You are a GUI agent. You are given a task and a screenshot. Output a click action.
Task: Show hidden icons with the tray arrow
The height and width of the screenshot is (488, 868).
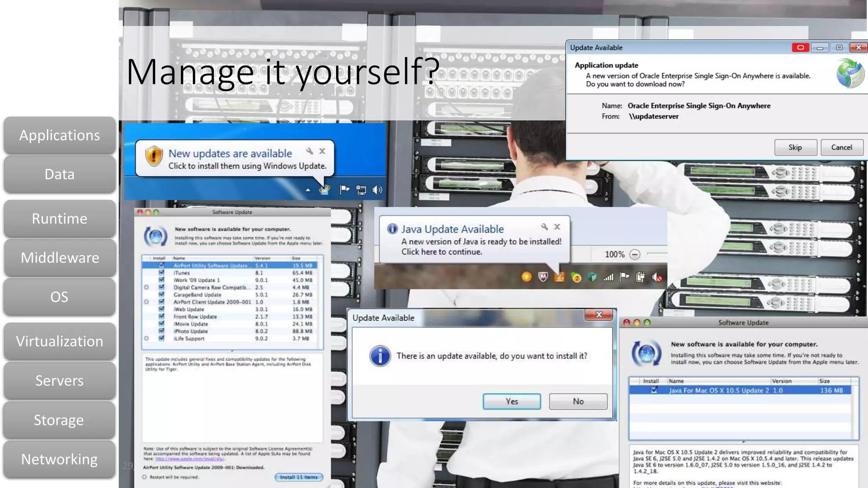coord(308,190)
